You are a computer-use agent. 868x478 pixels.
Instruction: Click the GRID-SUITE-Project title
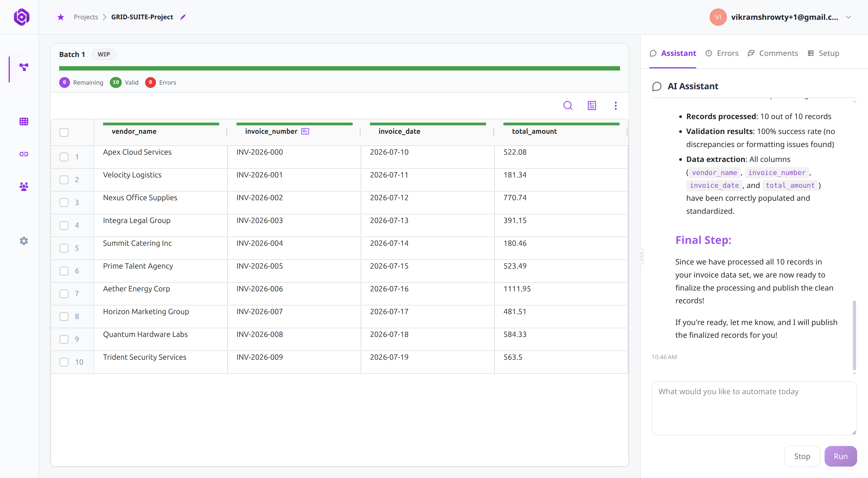pyautogui.click(x=142, y=17)
